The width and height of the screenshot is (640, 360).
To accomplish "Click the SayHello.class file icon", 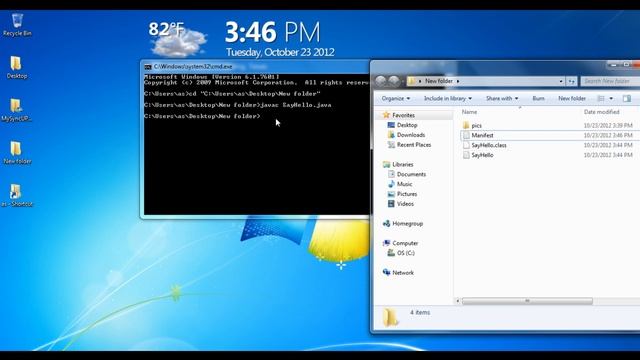I will [466, 145].
